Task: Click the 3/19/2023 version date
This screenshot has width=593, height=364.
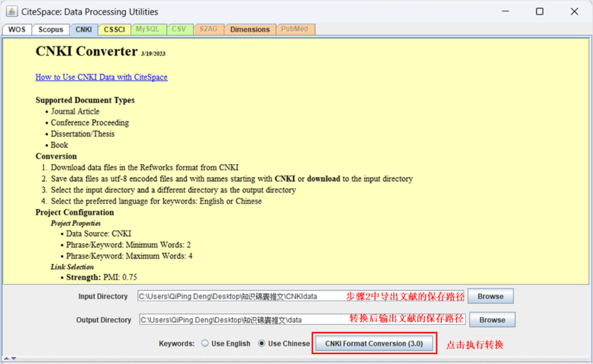Action: 153,54
